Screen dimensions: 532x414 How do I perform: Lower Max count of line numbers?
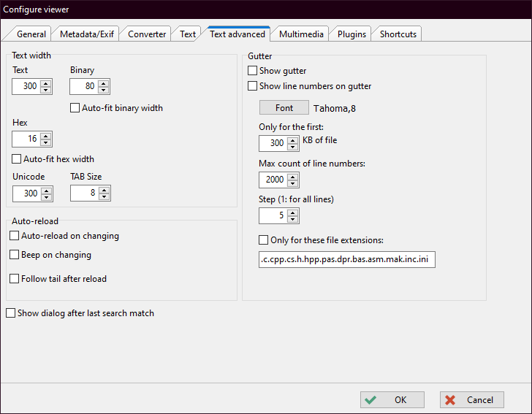[x=293, y=183]
